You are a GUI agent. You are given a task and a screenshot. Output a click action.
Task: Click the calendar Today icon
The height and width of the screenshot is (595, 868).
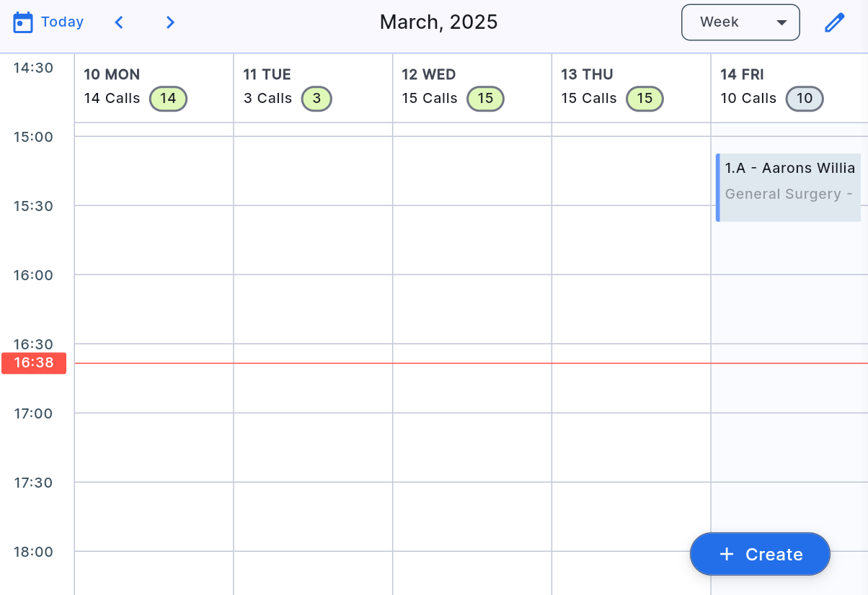click(23, 22)
